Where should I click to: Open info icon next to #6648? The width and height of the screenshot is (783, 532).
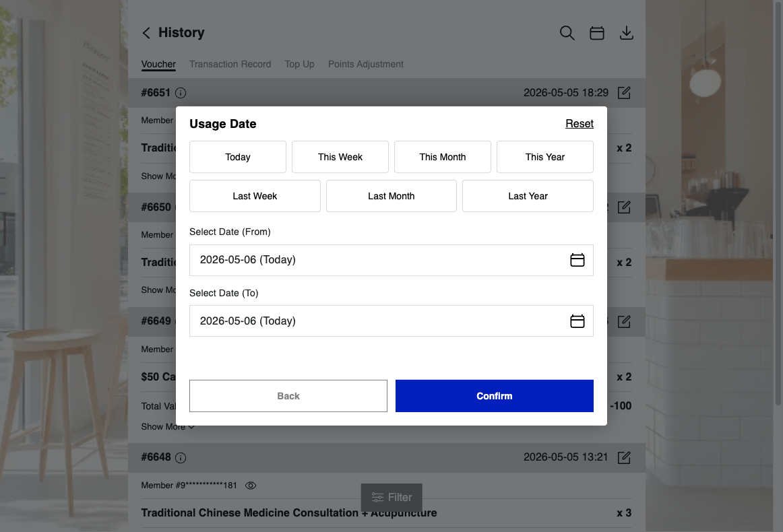click(181, 458)
